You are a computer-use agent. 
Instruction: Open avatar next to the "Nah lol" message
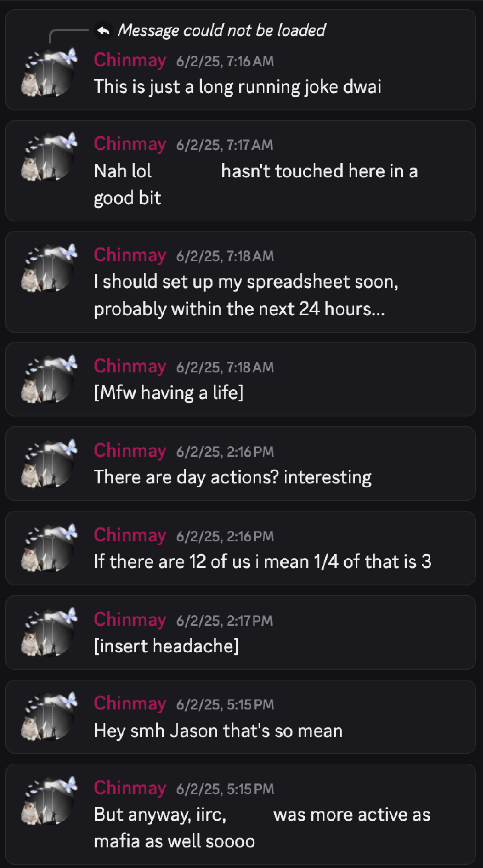pyautogui.click(x=48, y=157)
